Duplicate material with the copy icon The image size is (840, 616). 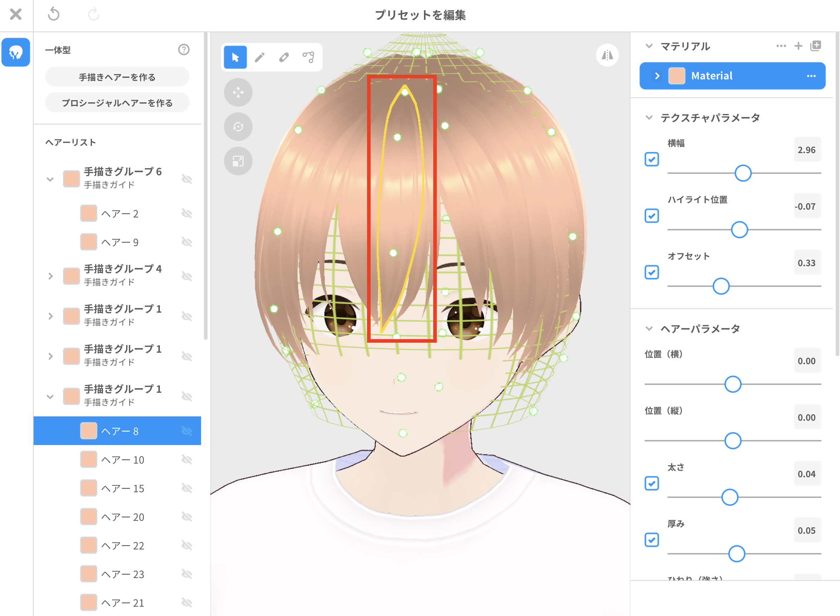click(816, 46)
